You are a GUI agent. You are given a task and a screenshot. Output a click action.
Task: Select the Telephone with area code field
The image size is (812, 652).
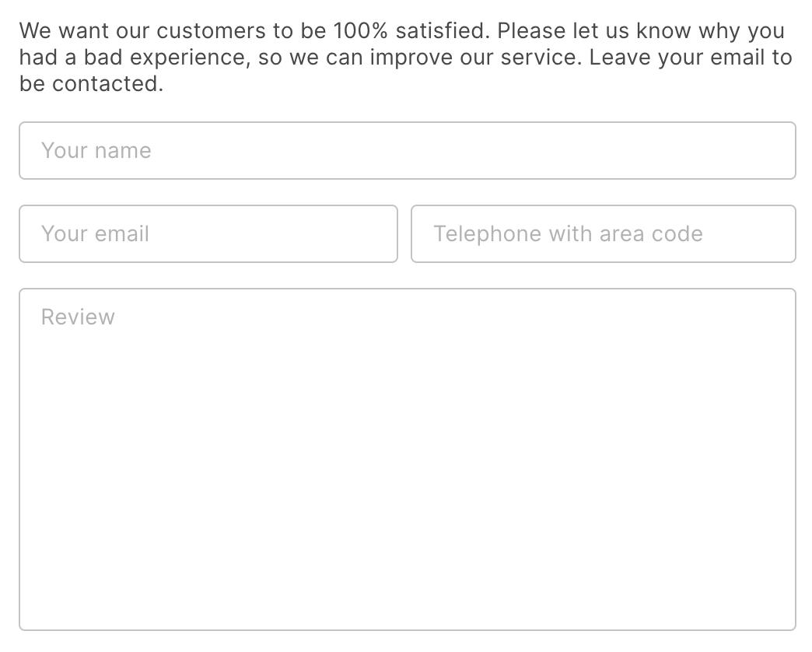[603, 234]
